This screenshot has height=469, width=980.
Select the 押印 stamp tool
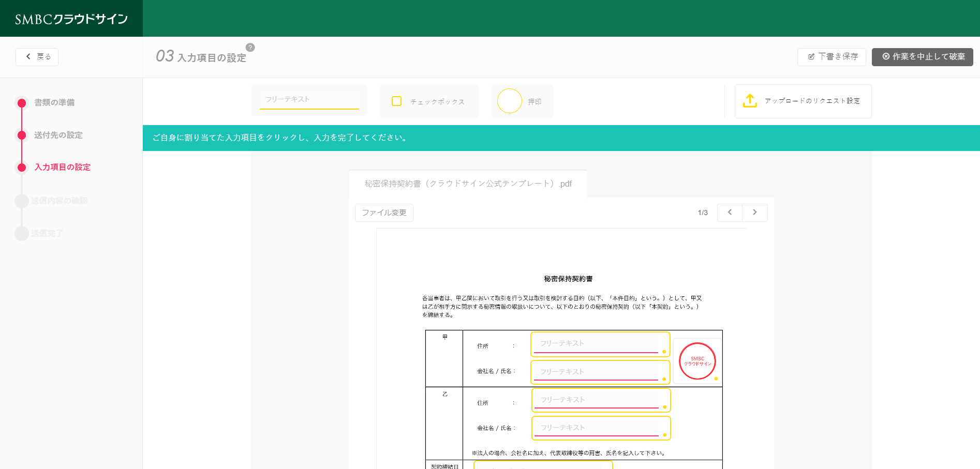coord(522,101)
